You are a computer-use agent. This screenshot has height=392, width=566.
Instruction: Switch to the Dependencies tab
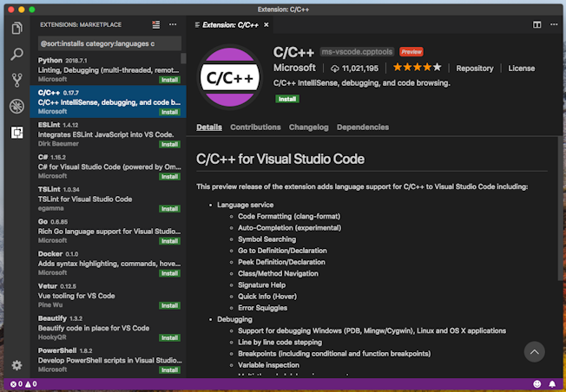tap(363, 127)
